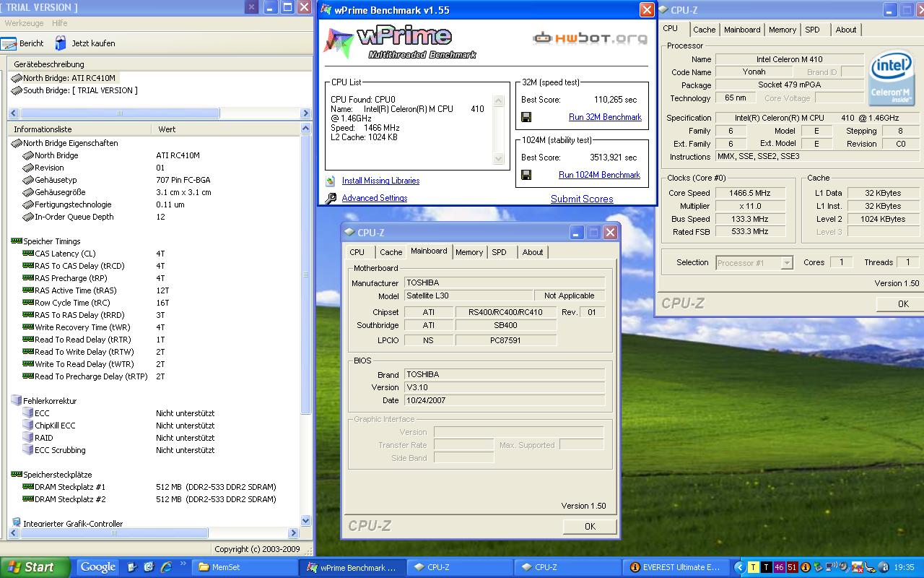Viewport: 924px width, 578px height.
Task: Click the yellow T tray icon
Action: point(754,567)
